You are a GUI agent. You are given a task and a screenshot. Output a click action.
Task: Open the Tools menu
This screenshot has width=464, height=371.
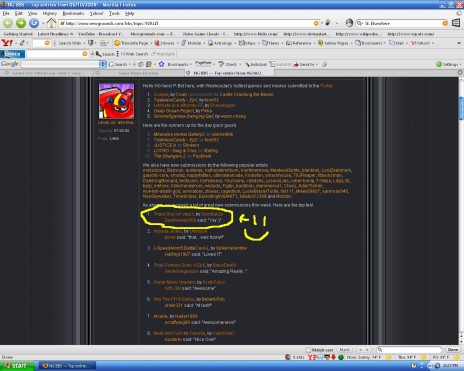114,13
